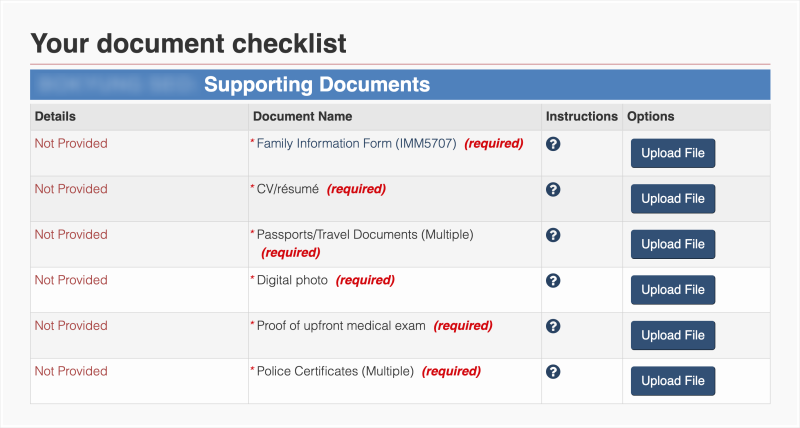Viewport: 800px width, 428px height.
Task: Open Family Information Form (IMM5707) link
Action: [x=356, y=144]
